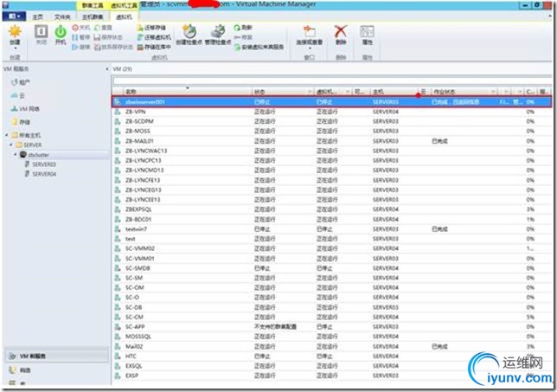
Task: Switch to the Home ribbon tab
Action: (38, 16)
